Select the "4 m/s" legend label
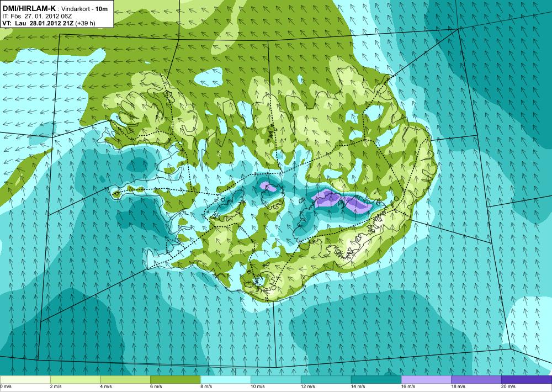The height and width of the screenshot is (392, 552). coord(107,386)
